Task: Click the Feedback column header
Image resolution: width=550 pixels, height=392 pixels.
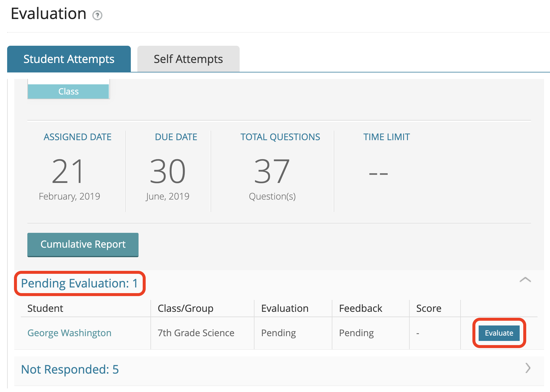Action: pyautogui.click(x=360, y=308)
